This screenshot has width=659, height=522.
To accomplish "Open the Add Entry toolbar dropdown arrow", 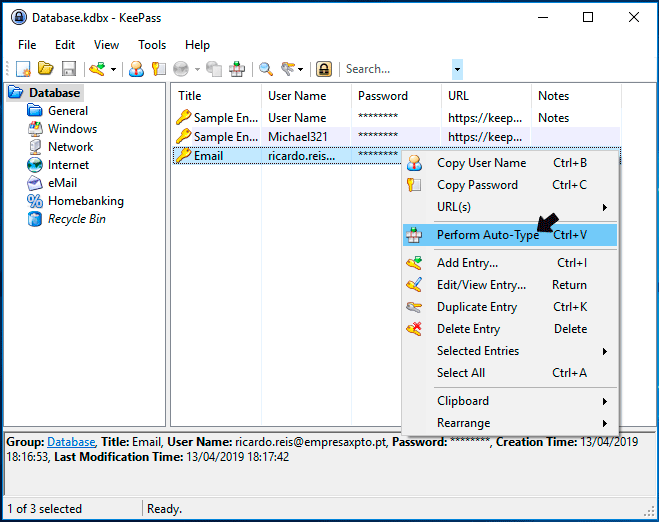I will click(113, 69).
